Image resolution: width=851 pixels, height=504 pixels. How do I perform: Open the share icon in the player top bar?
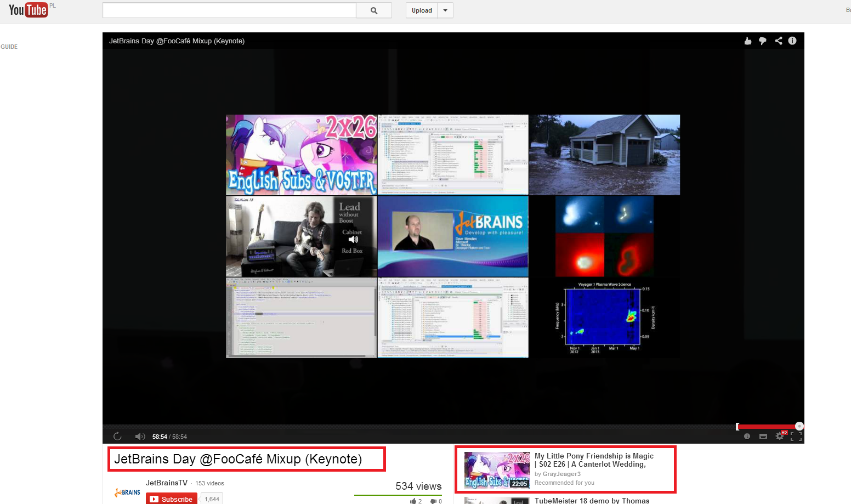pos(778,41)
